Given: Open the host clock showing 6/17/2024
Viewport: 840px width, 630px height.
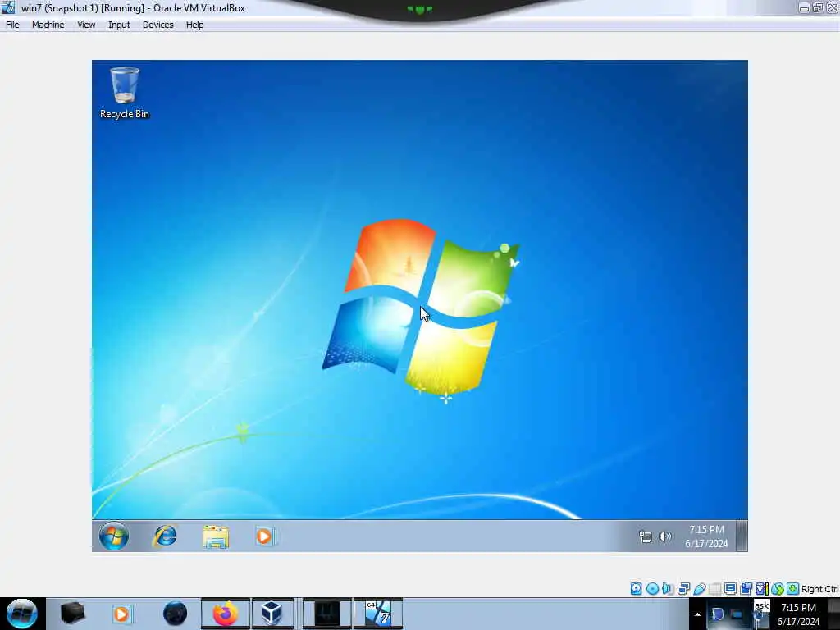Looking at the screenshot, I should click(798, 614).
